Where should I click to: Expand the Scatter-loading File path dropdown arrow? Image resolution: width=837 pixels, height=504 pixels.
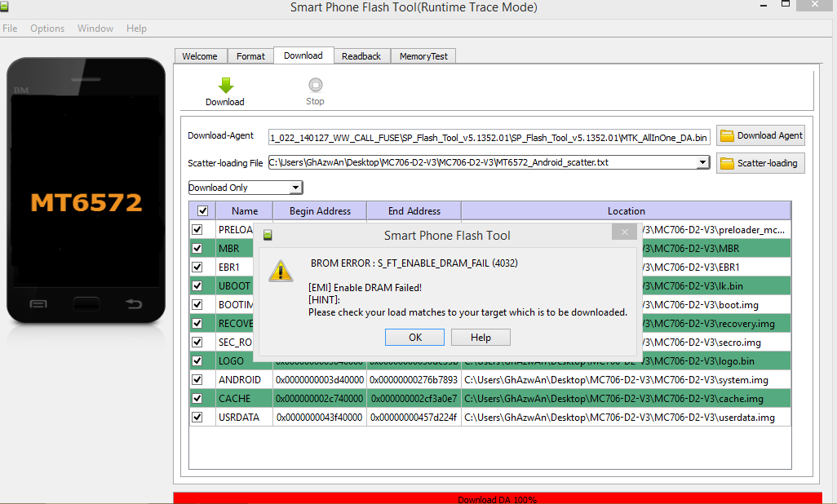click(703, 162)
